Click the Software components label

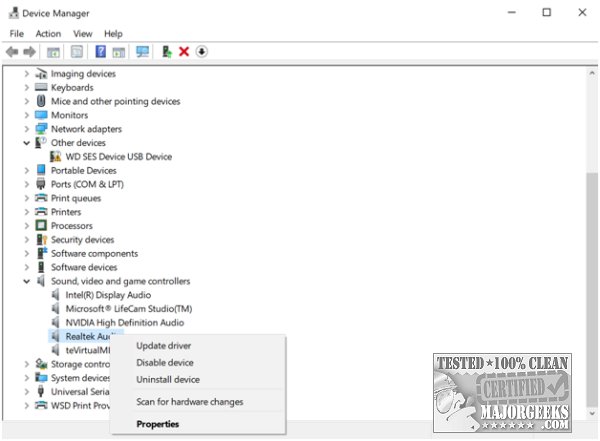pos(95,253)
